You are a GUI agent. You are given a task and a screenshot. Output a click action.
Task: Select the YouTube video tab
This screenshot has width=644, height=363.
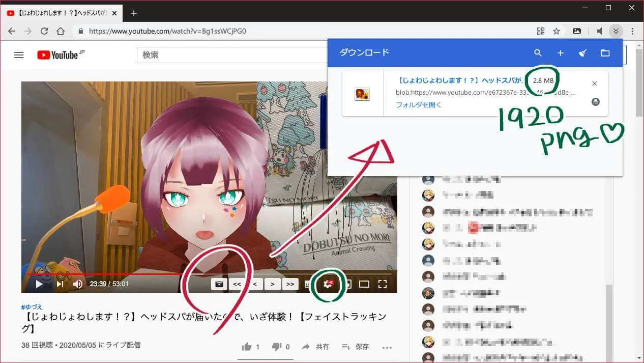(x=61, y=13)
